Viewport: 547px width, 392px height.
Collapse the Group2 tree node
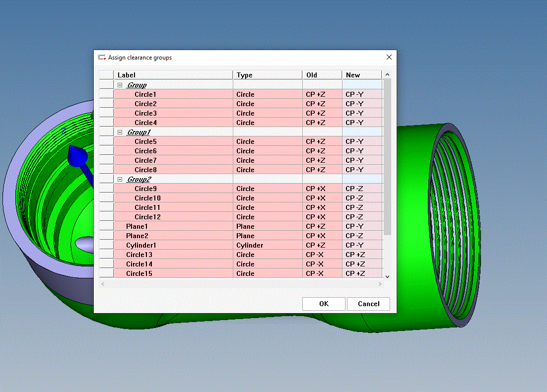[x=120, y=179]
